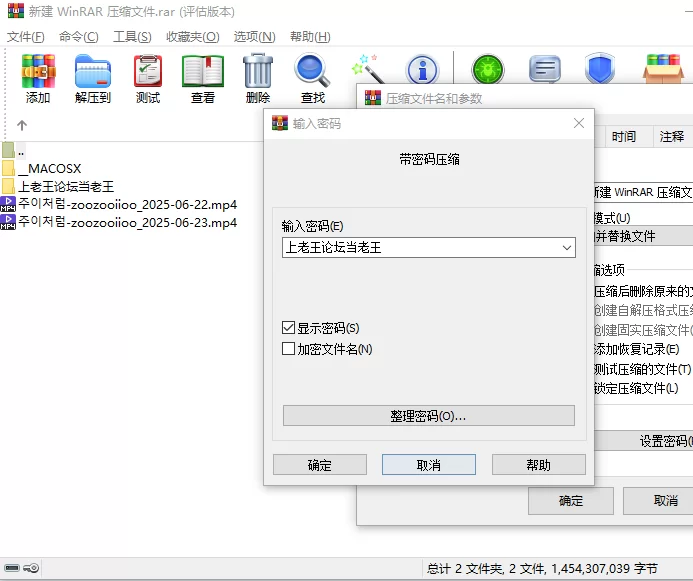Click the disk drive icon in status bar
The image size is (693, 581).
[x=12, y=568]
